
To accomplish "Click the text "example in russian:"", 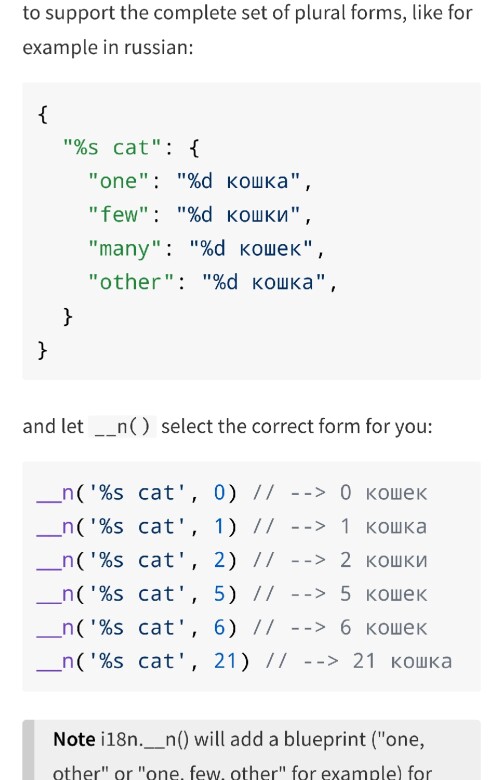I will click(x=108, y=48).
